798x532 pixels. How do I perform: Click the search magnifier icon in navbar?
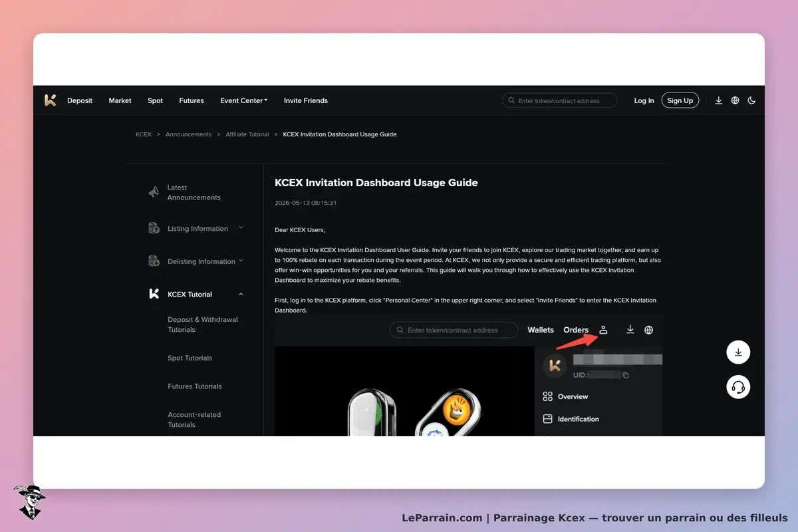(511, 100)
